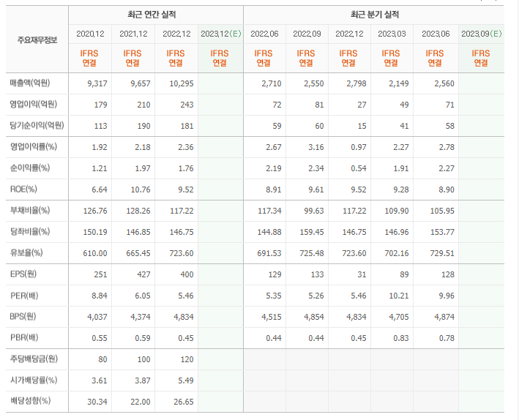Click operating profit 243 for 2022.12
Viewport: 519px width, 420px height.
(x=187, y=105)
